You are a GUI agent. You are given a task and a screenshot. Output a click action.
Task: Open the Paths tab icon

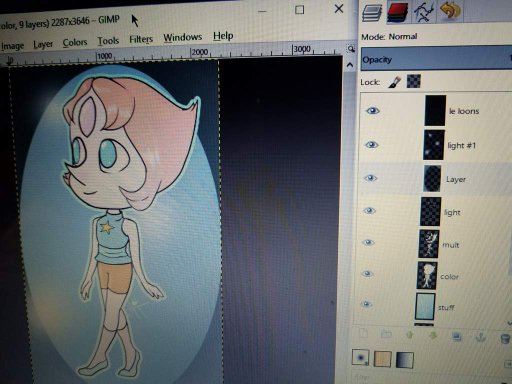click(x=424, y=12)
